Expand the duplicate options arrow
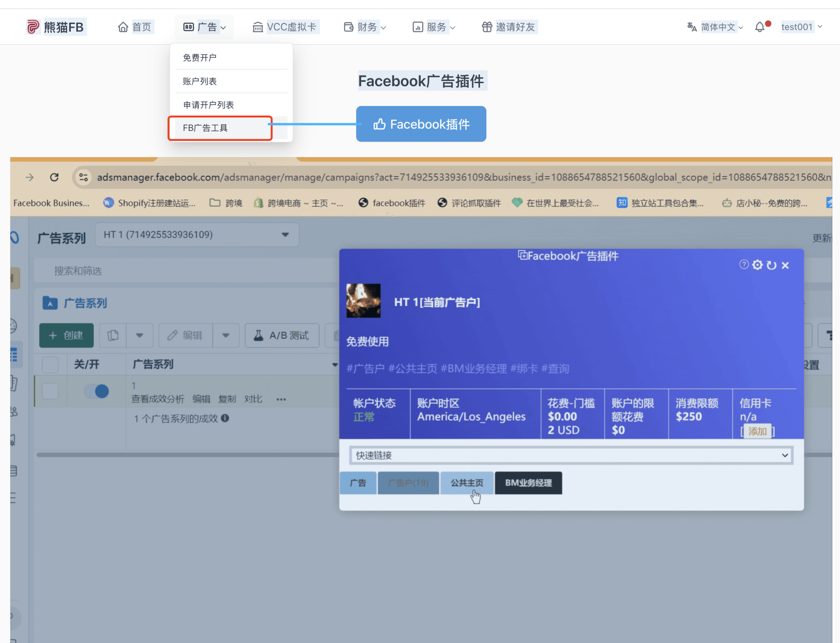This screenshot has width=840, height=643. pos(140,335)
